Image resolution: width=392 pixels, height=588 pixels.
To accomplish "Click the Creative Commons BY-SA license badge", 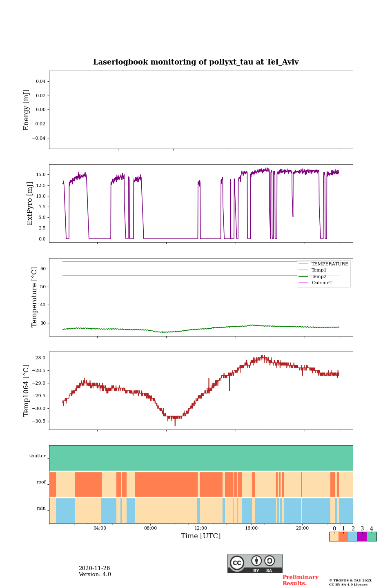I will click(255, 563).
